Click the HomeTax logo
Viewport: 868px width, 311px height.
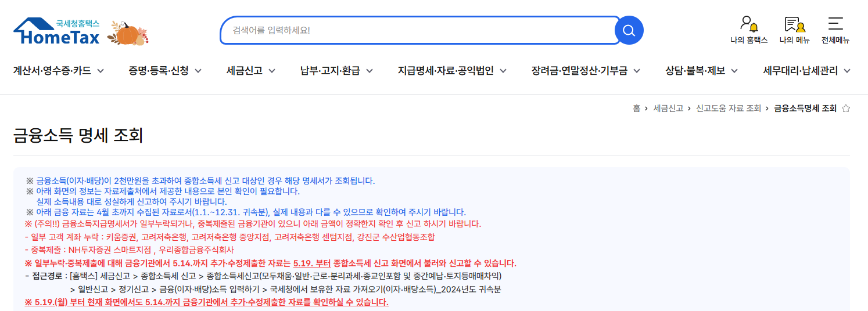56,31
